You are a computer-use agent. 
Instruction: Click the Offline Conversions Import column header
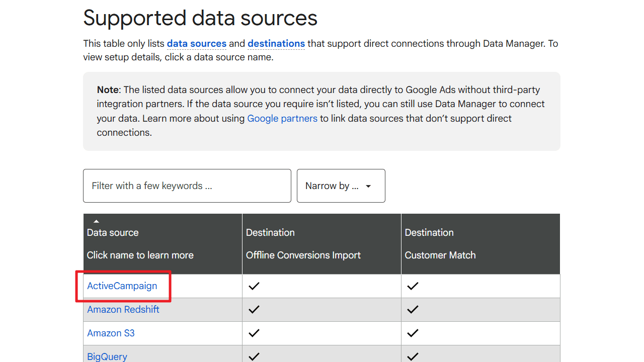(303, 255)
